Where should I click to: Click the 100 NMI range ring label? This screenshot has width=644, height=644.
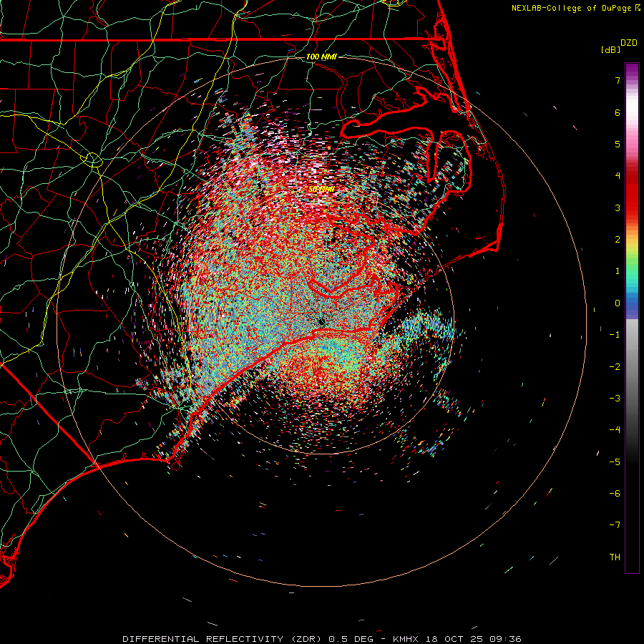point(321,57)
